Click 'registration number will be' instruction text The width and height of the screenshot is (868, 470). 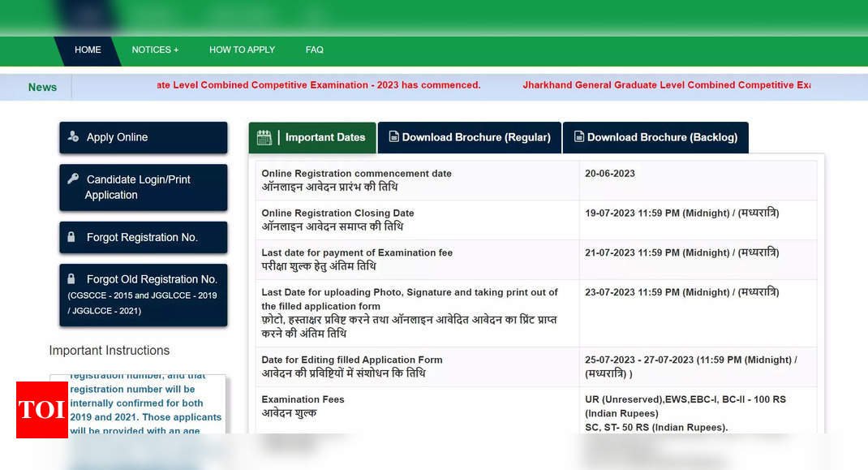point(132,389)
